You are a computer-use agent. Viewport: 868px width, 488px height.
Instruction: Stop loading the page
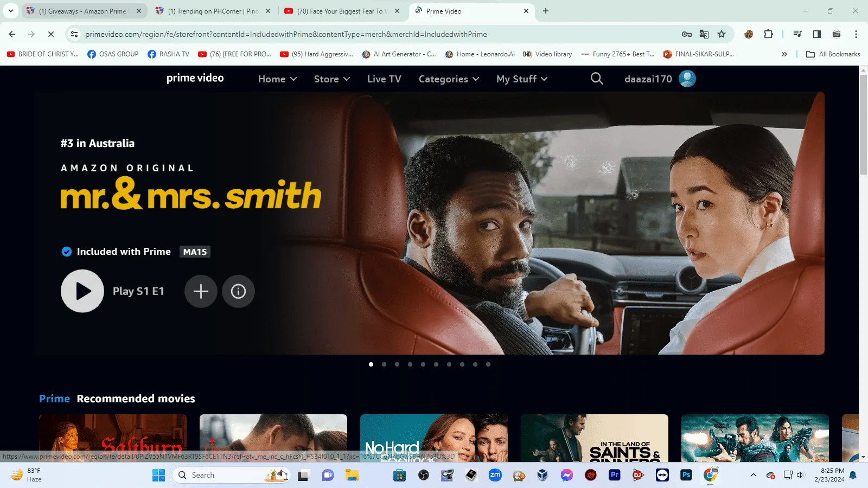point(51,34)
